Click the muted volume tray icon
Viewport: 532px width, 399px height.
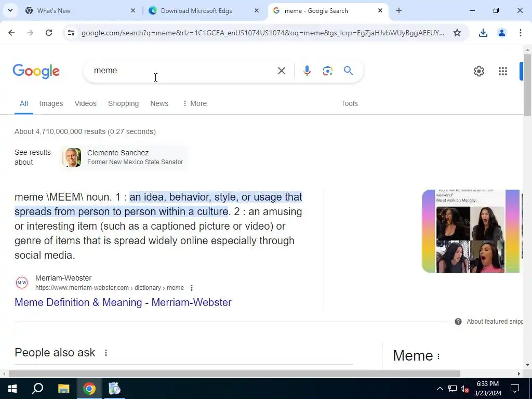click(x=464, y=389)
